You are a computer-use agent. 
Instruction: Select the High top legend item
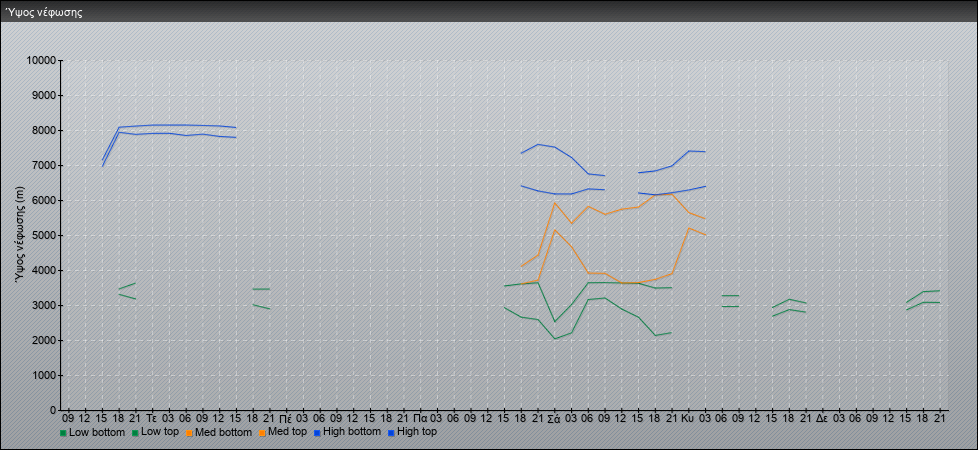412,432
